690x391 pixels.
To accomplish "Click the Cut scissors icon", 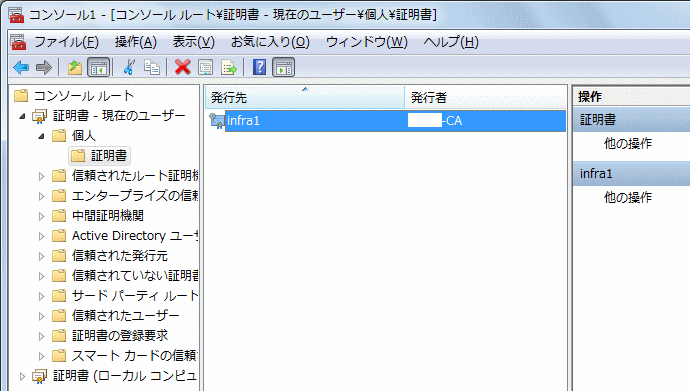I will click(x=129, y=67).
